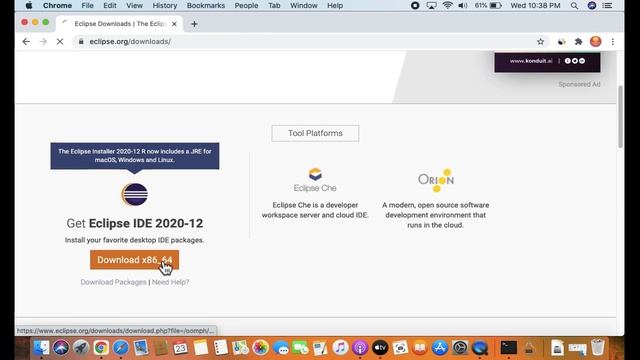Open Apple TV from the Dock
The width and height of the screenshot is (640, 360).
tap(380, 348)
